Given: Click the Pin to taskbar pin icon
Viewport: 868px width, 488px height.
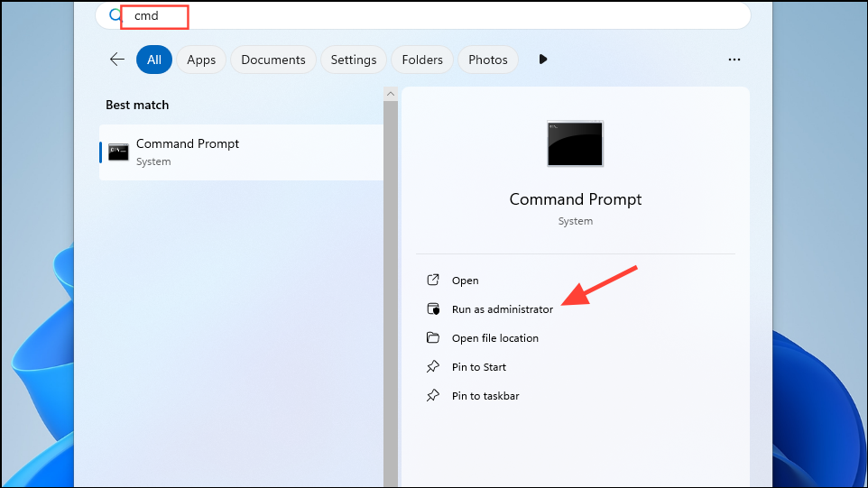Looking at the screenshot, I should point(433,395).
